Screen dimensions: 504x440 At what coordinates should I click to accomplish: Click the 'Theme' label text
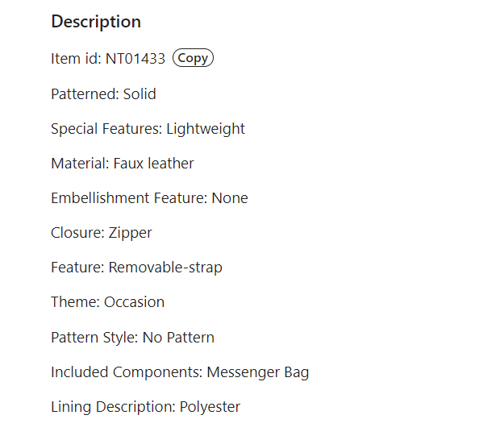pyautogui.click(x=73, y=302)
